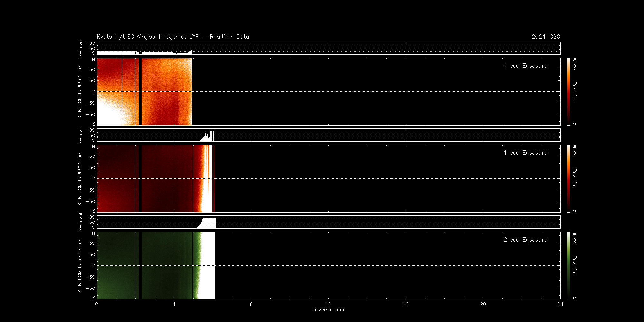Click the 'S' label of the 1 sec keogram axis
The width and height of the screenshot is (644, 322).
point(94,211)
